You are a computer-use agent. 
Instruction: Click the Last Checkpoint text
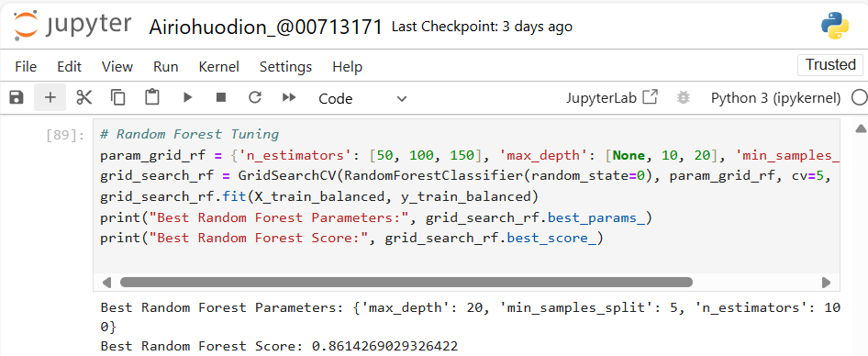click(482, 27)
